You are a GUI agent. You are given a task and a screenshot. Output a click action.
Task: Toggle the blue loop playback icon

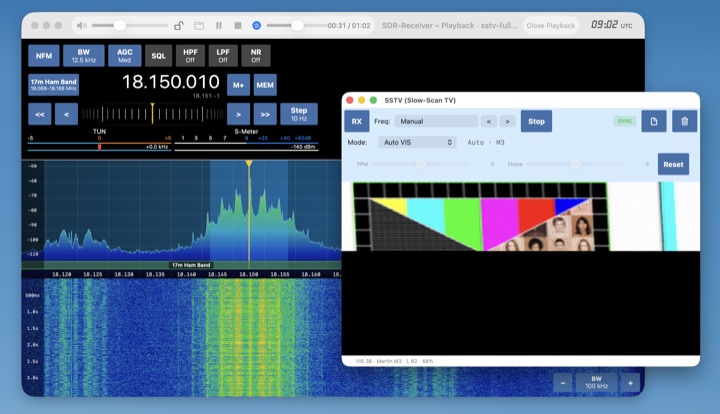(x=257, y=26)
